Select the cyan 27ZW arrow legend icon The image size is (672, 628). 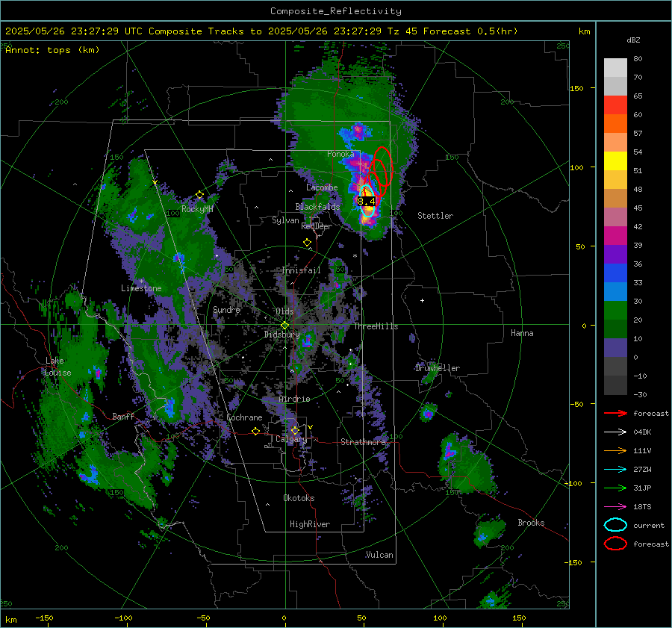pyautogui.click(x=615, y=470)
